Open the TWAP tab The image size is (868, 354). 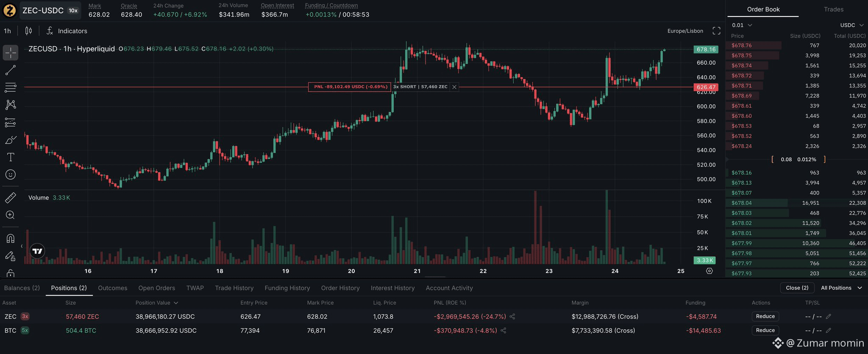pyautogui.click(x=195, y=288)
